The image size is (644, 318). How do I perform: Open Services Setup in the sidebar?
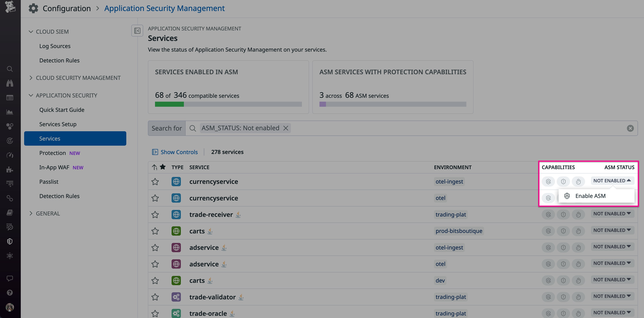click(x=58, y=124)
